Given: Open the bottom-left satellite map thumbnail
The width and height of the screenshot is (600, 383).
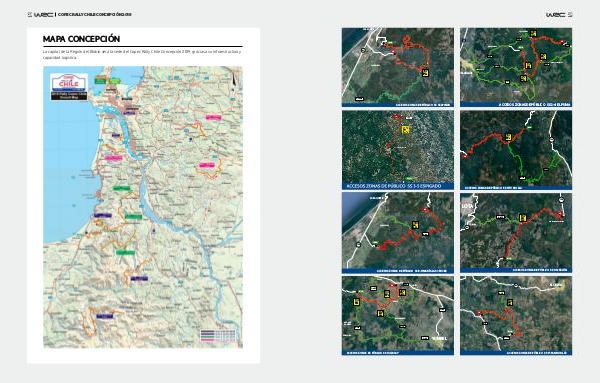Looking at the screenshot, I should pos(398,316).
